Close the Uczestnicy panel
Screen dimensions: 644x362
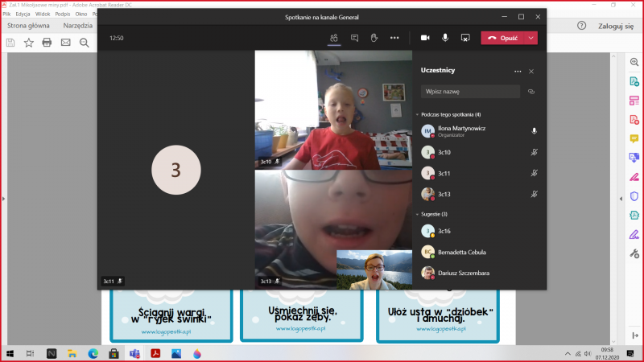click(531, 72)
